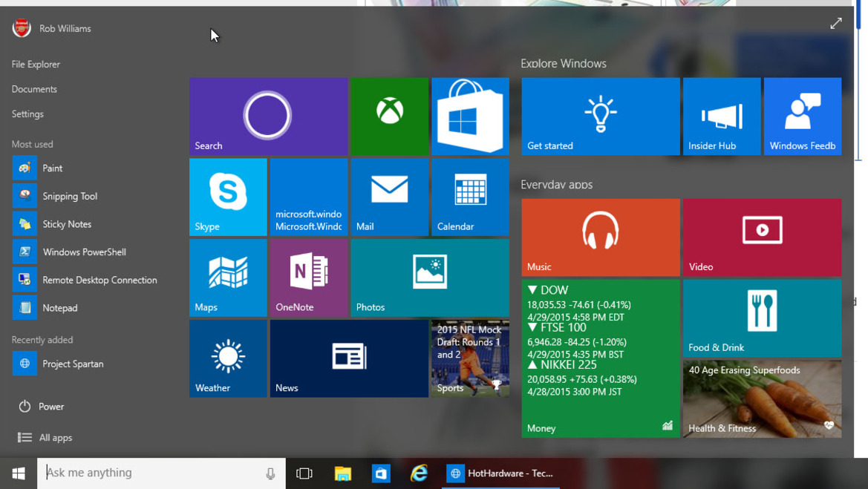Open the Calendar tile

pos(470,197)
